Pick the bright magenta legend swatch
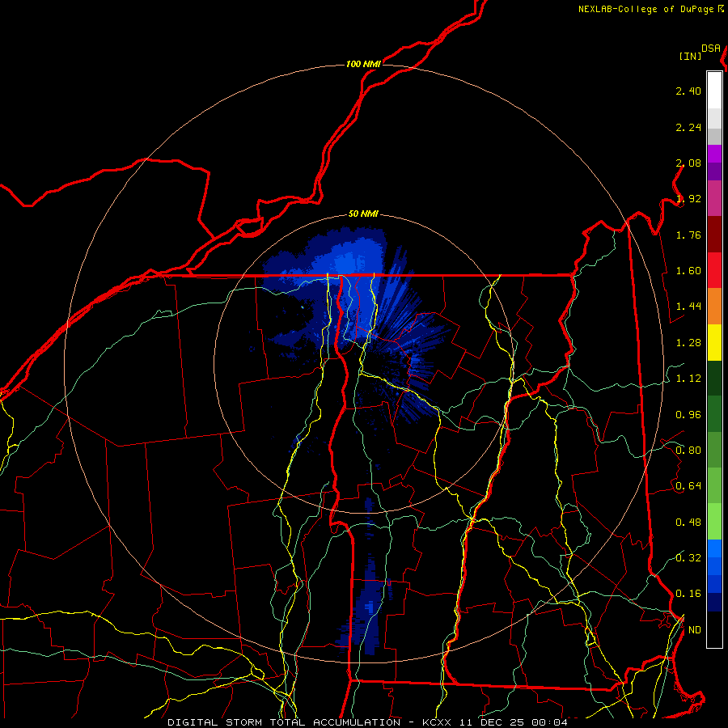The image size is (728, 728). click(x=714, y=154)
